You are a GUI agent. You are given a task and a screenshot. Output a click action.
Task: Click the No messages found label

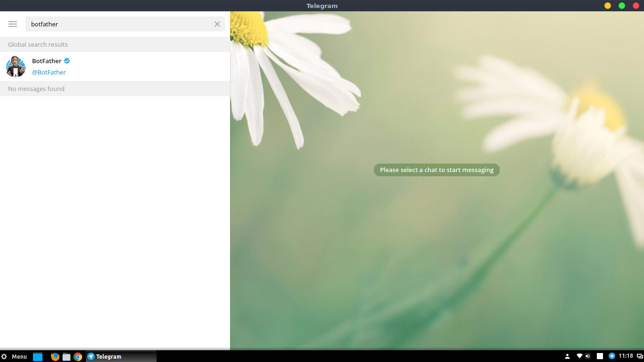coord(36,89)
